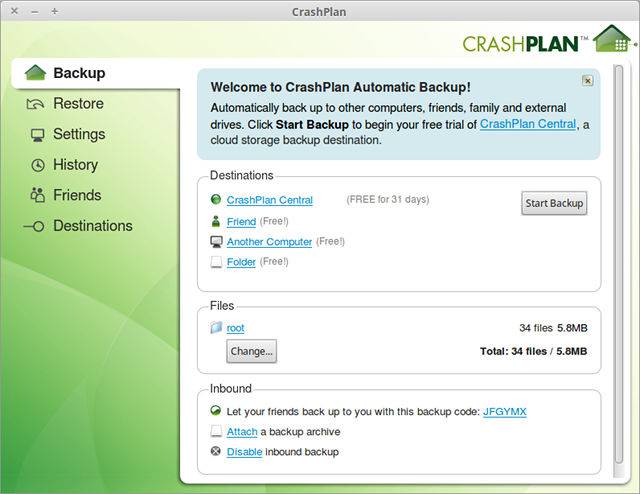Click the 'Welcome to CrashPlan Automatic Backup!' heading
This screenshot has width=640, height=494.
click(340, 87)
